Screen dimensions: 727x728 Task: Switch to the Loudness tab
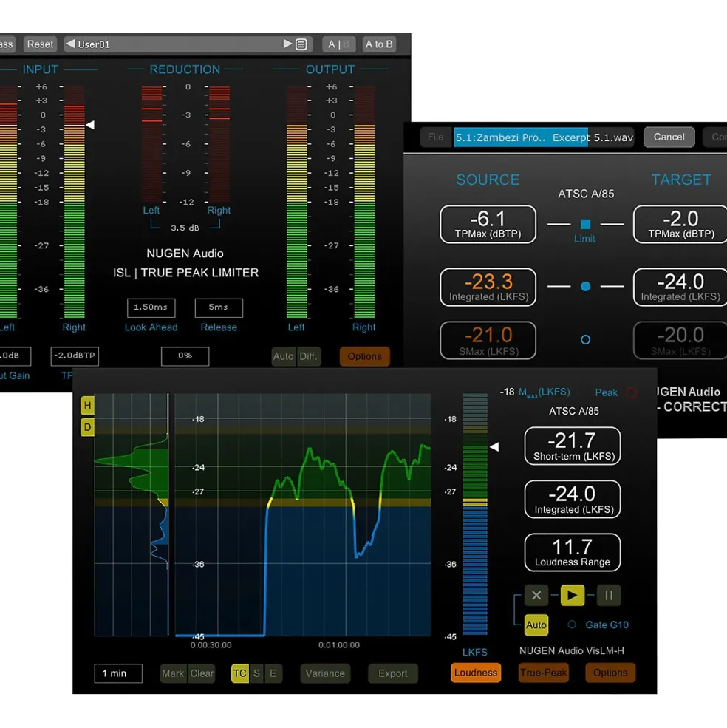[x=475, y=673]
